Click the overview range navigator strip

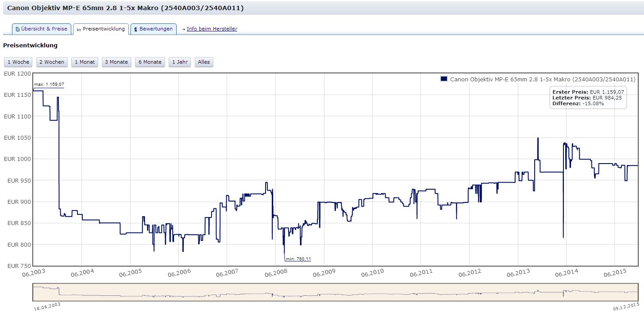pyautogui.click(x=335, y=292)
